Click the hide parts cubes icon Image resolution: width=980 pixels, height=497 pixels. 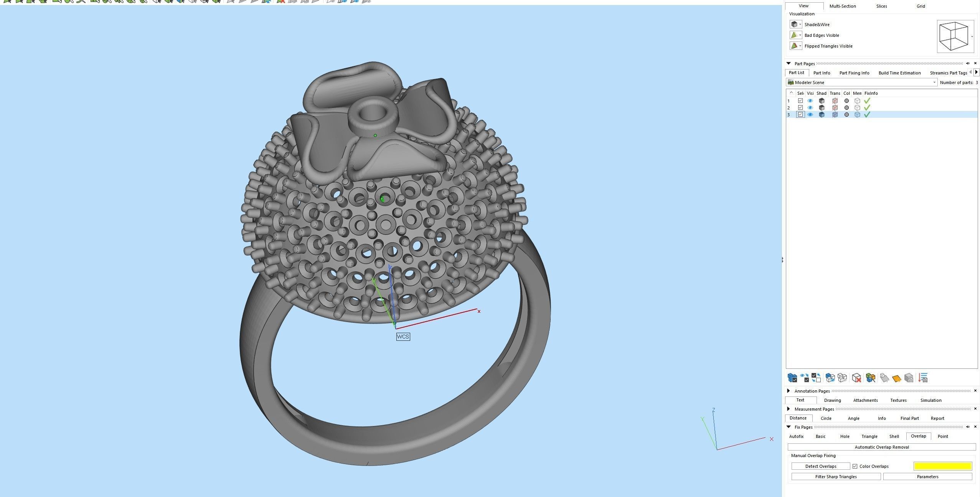click(842, 378)
